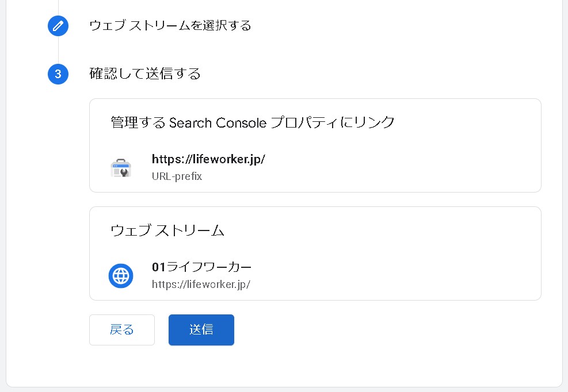
Task: Click the step 3 number circle
Action: click(58, 74)
